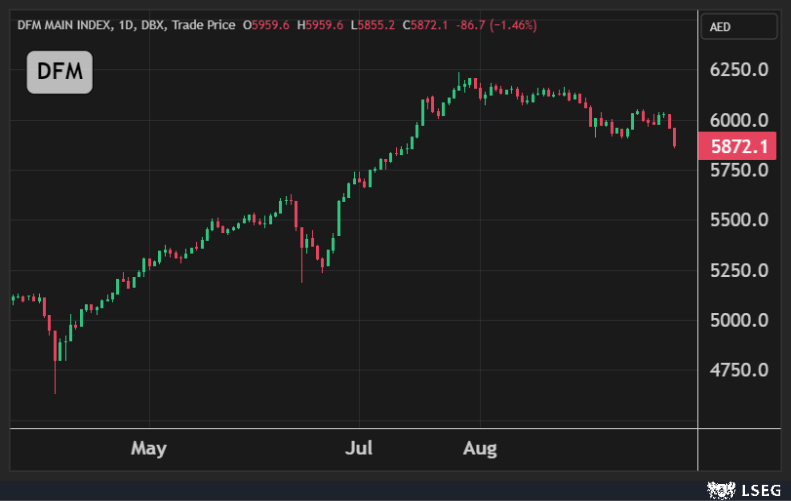
Task: Open the 1D interval setting in header
Action: point(126,25)
